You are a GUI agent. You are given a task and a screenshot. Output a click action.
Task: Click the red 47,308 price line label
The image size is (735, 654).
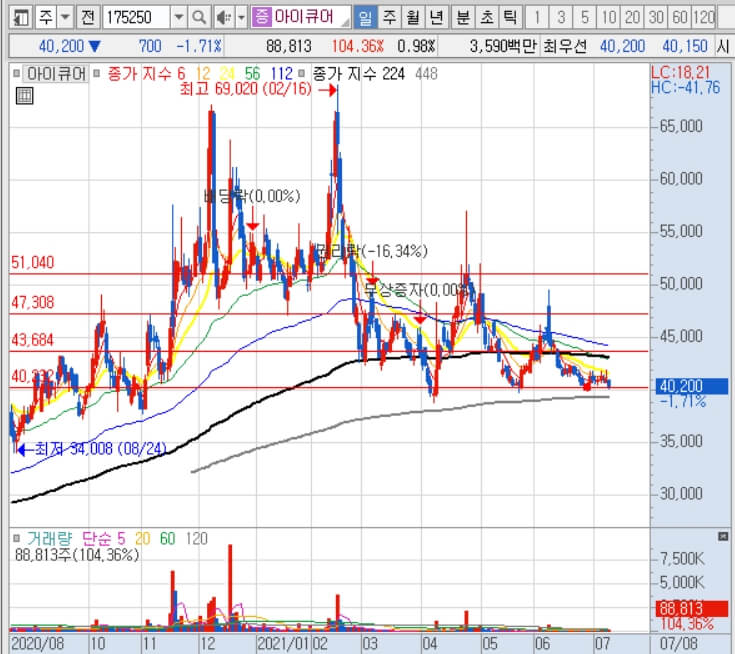pos(32,303)
